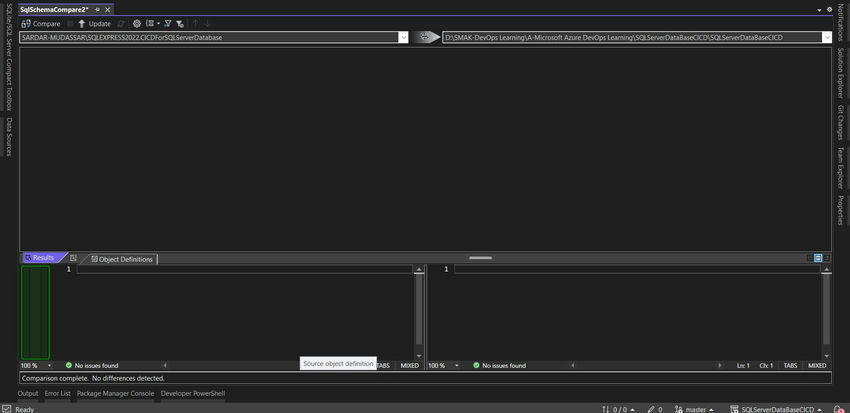The image size is (850, 413).
Task: Click source pane No issues found indicator
Action: click(x=92, y=365)
